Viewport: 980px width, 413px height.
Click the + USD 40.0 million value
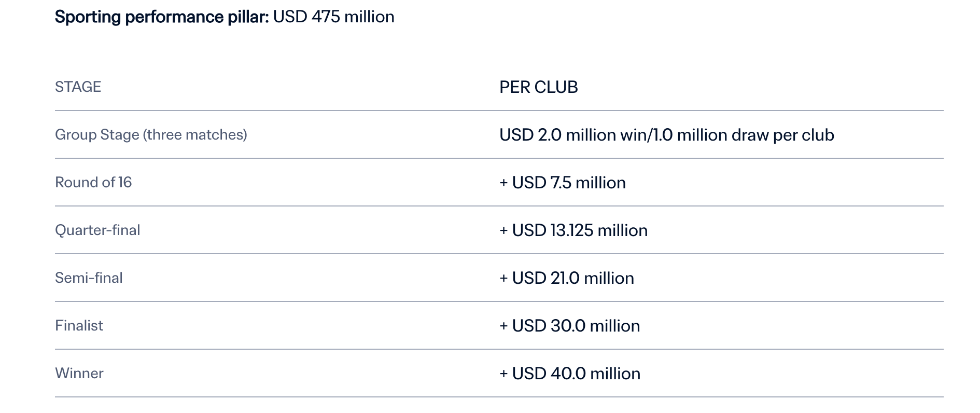570,374
